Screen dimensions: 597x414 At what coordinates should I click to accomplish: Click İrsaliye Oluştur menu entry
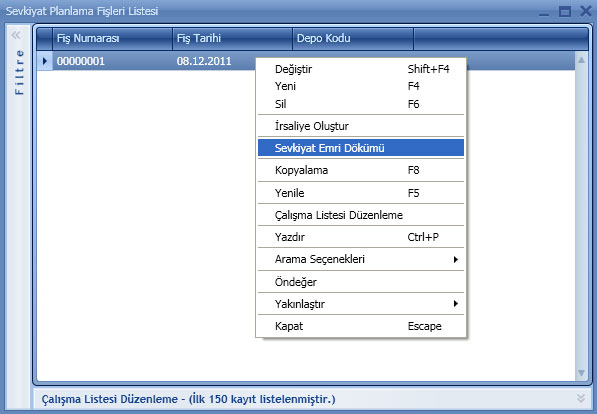tap(361, 126)
